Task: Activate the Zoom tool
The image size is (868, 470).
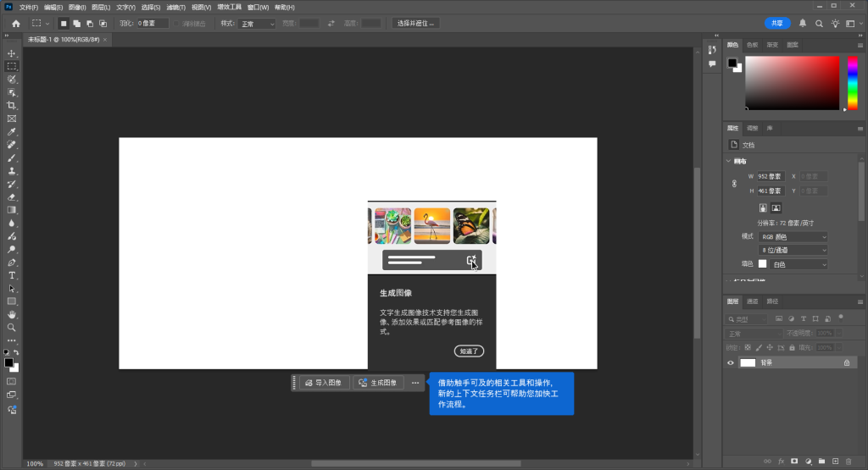Action: pos(12,327)
